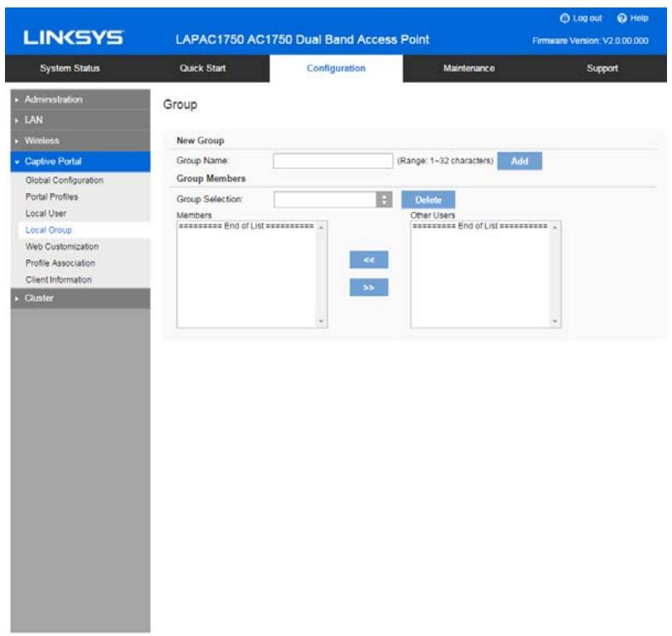Image resolution: width=672 pixels, height=636 pixels.
Task: Click the New Group section heading
Action: 200,141
